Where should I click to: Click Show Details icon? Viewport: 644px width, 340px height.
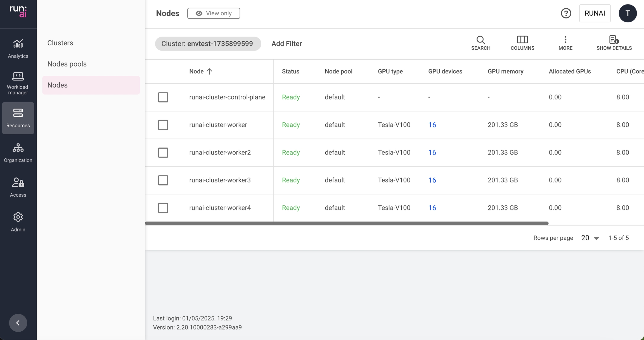(614, 40)
